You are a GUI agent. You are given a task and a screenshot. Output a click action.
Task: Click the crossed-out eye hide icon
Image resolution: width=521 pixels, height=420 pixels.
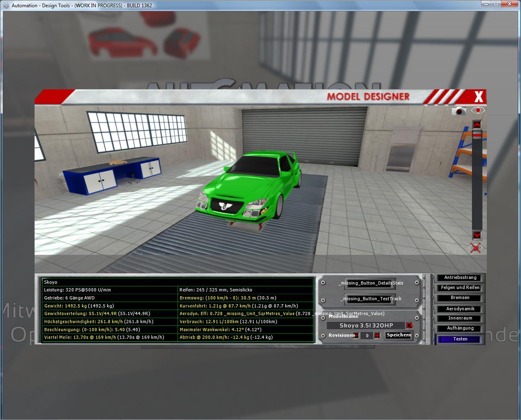point(476,248)
